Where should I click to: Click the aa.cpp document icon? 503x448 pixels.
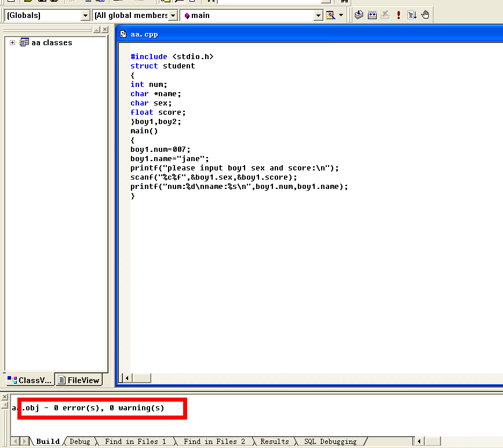[x=123, y=34]
